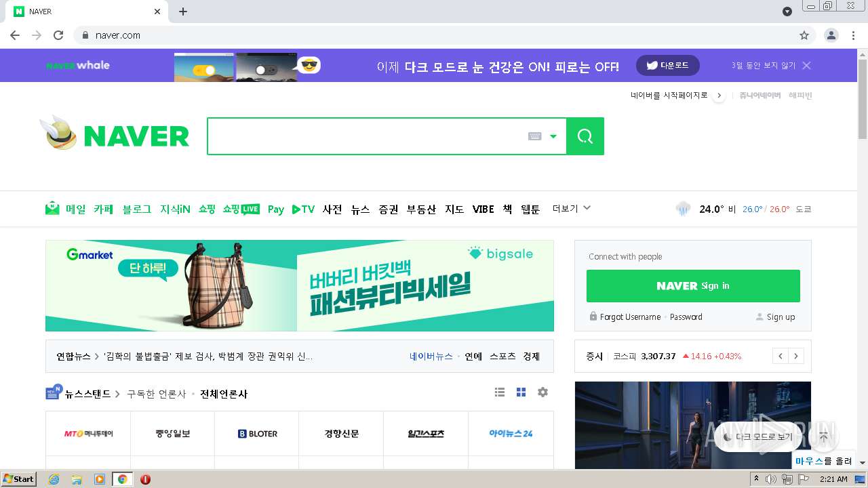Image resolution: width=868 pixels, height=488 pixels.
Task: Open the 스포츠 sports link
Action: tap(502, 357)
